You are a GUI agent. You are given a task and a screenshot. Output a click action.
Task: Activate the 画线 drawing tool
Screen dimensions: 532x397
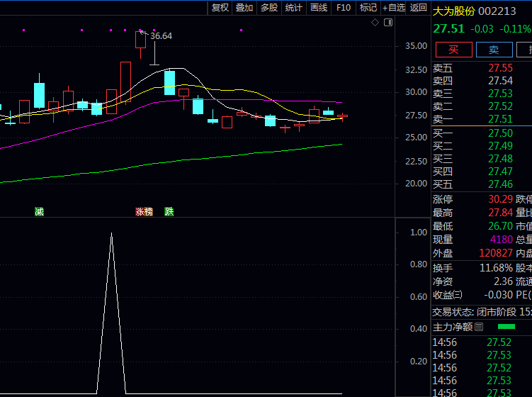coord(319,8)
